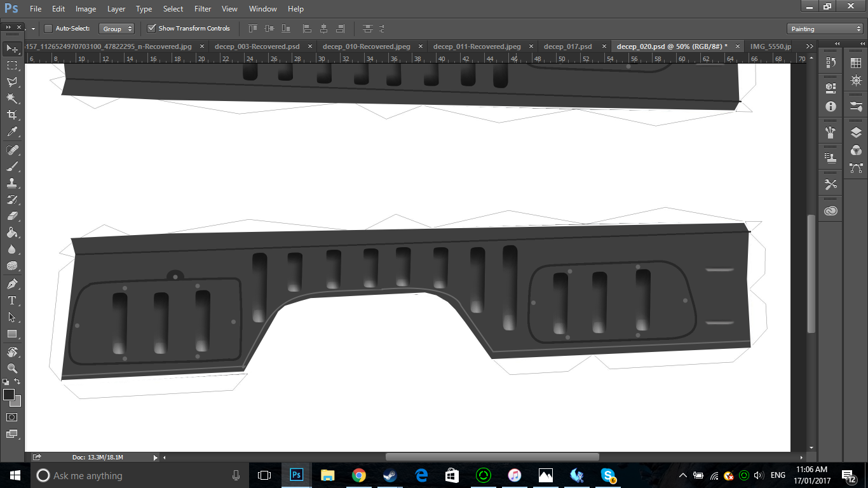Open the hidden document tabs chevron
The width and height of the screenshot is (868, 488).
click(810, 46)
